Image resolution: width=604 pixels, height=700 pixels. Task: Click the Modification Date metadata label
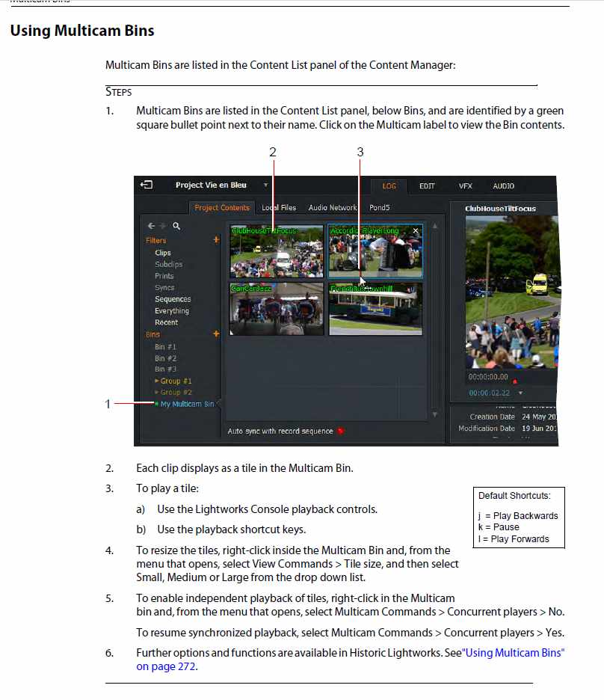click(486, 428)
